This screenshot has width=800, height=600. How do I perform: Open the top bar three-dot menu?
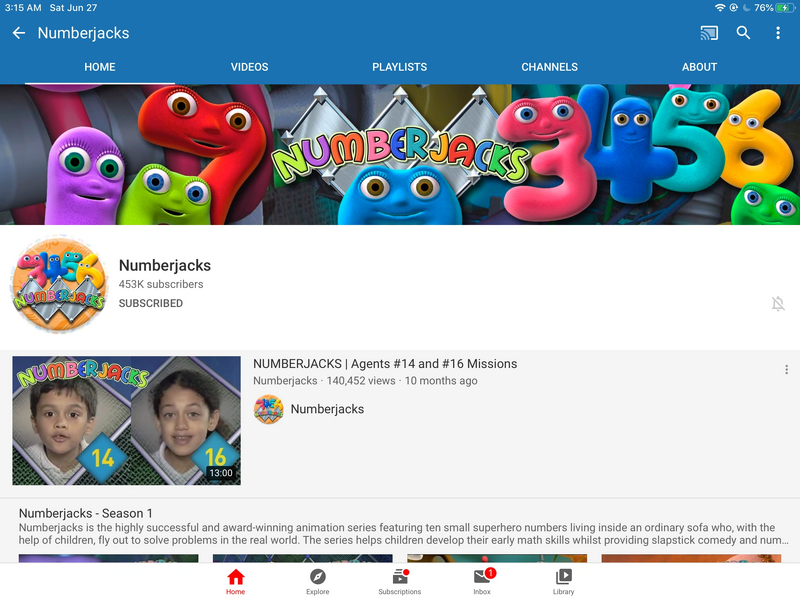778,33
